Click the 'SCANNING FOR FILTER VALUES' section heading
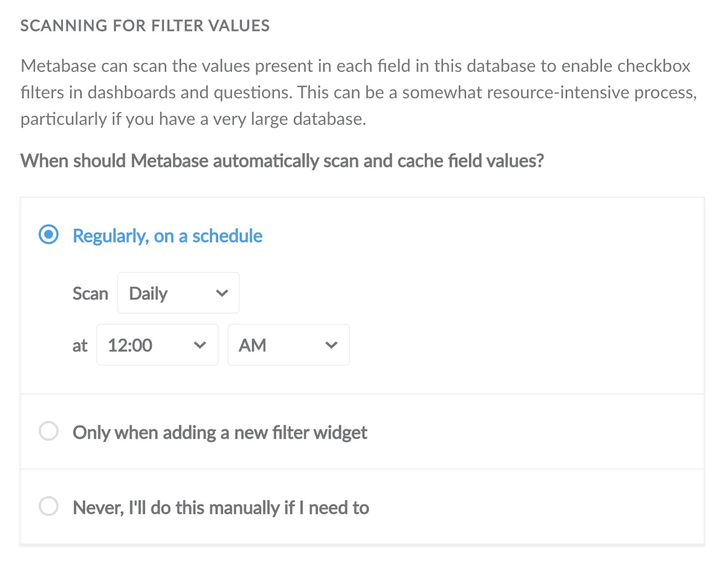Image resolution: width=728 pixels, height=569 pixels. pyautogui.click(x=145, y=26)
